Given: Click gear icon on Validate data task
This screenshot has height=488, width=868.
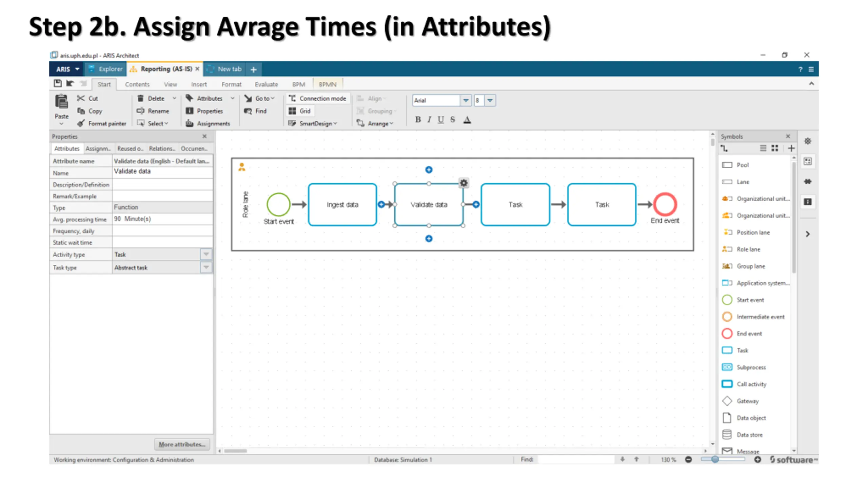Looking at the screenshot, I should 463,183.
